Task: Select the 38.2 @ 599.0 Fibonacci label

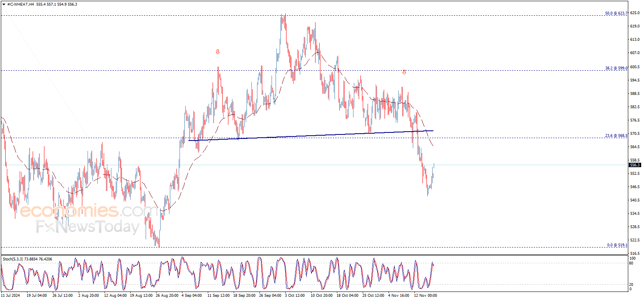Action: (x=616, y=68)
